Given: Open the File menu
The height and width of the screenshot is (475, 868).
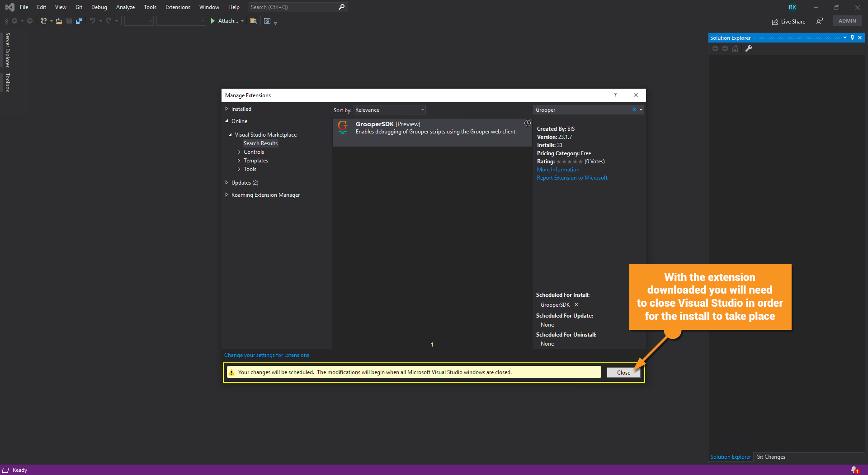Looking at the screenshot, I should tap(24, 7).
